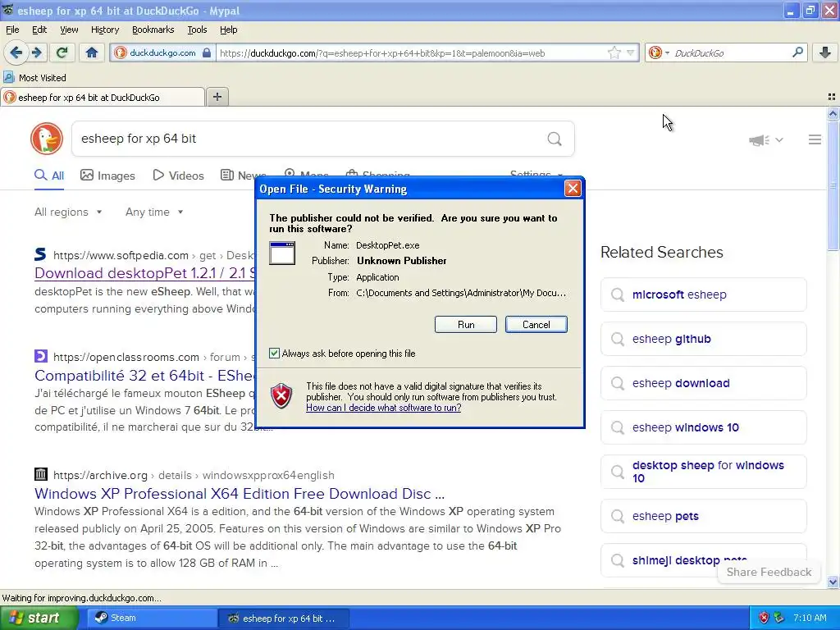Submit search using page magnifier icon

point(555,139)
